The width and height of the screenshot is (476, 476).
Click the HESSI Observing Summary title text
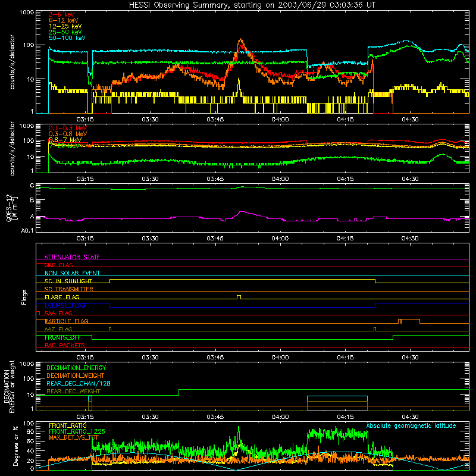(x=252, y=5)
